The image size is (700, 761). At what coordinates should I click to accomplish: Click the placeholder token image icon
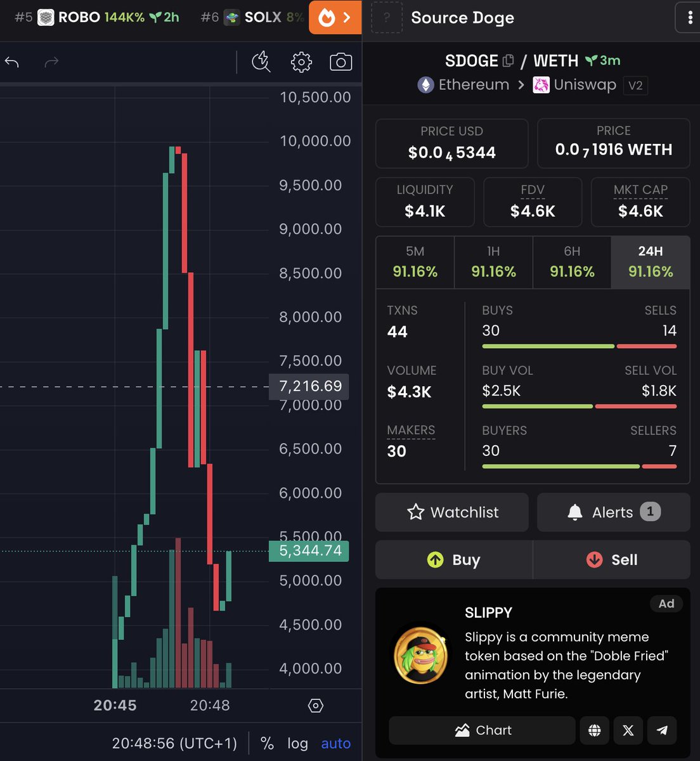386,17
